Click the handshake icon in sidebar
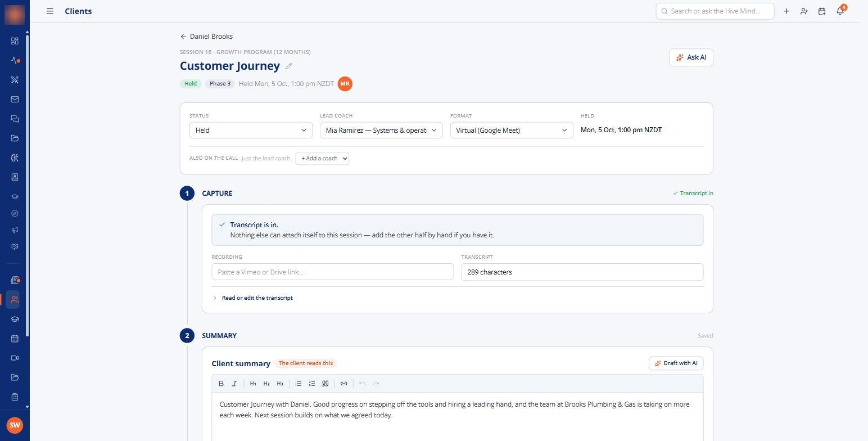Viewport: 868px width, 441px height. coord(15,246)
